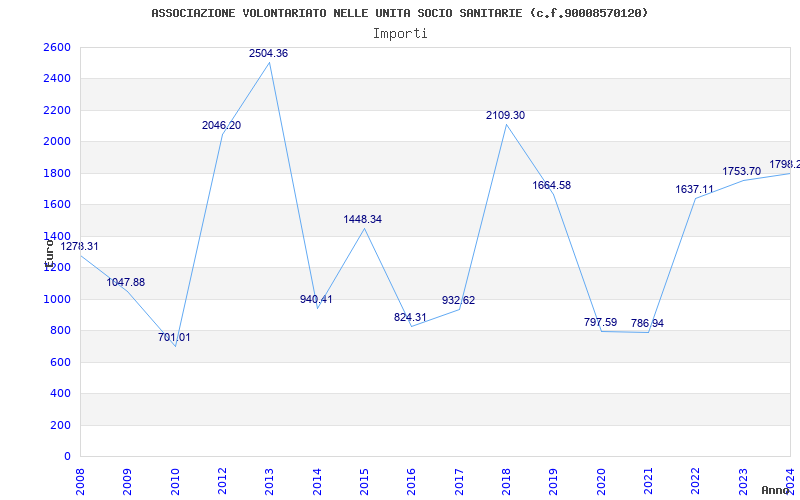Click the y-axis value 2200
The width and height of the screenshot is (800, 500).
(58, 110)
